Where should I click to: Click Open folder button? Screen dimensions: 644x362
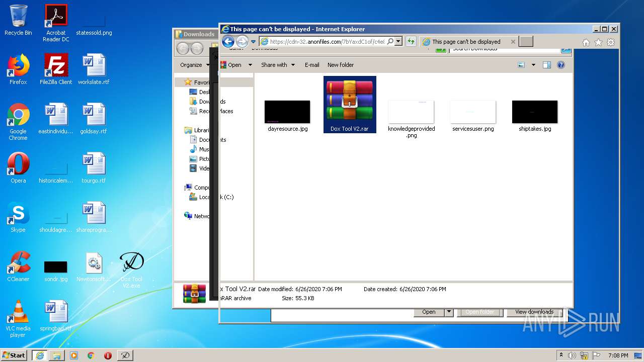479,312
